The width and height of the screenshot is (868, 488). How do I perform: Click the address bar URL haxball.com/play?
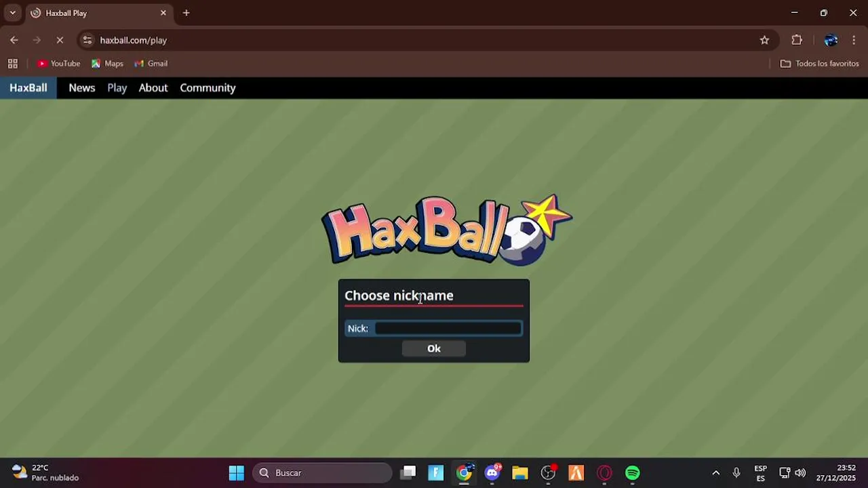tap(134, 40)
